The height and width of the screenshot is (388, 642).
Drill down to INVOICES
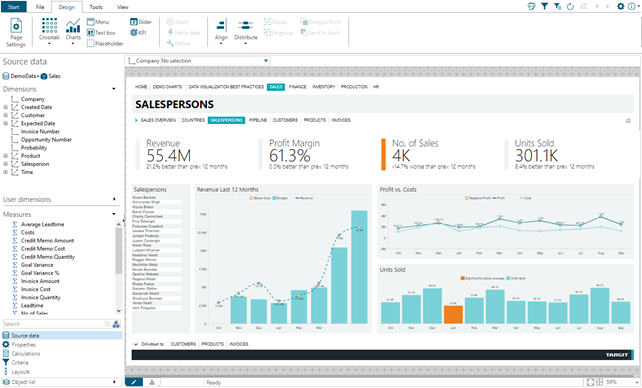click(x=239, y=344)
